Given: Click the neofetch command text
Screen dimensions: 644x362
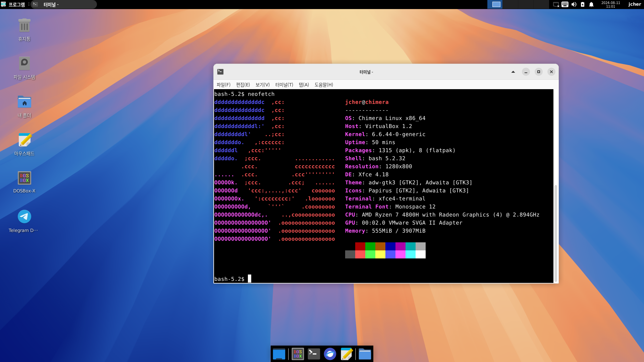Looking at the screenshot, I should [x=261, y=94].
